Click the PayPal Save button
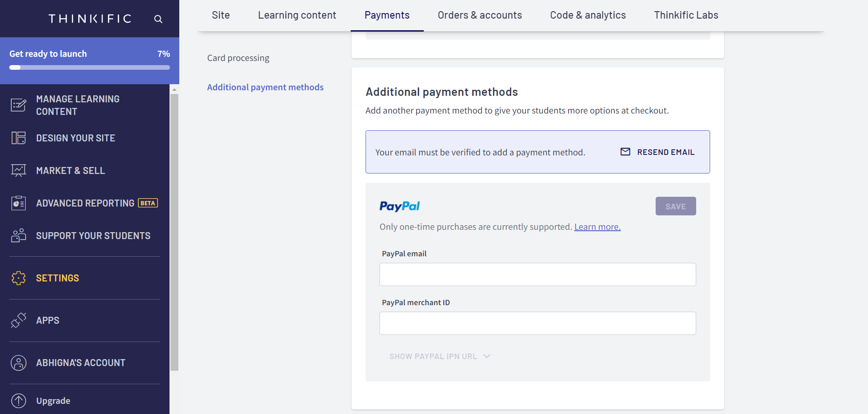This screenshot has width=868, height=414. click(x=676, y=206)
